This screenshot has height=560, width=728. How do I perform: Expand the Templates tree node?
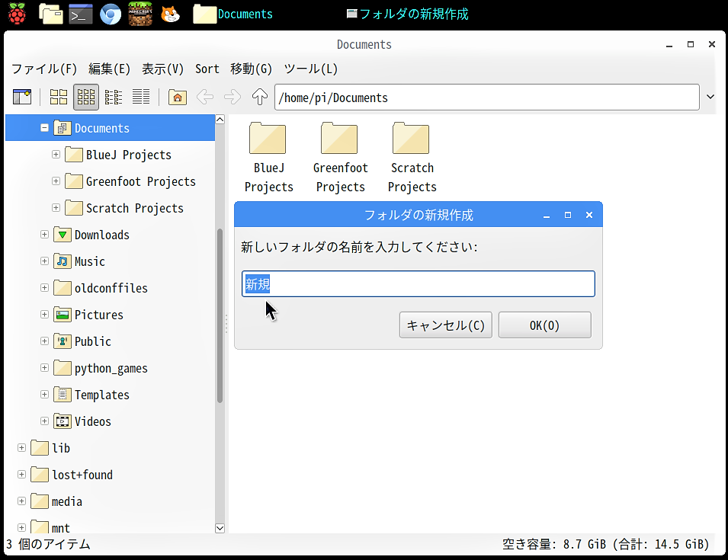click(44, 395)
